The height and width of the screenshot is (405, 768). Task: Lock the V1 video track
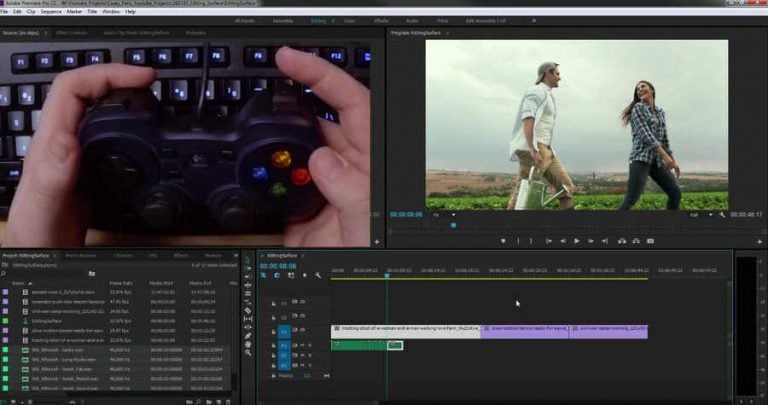(273, 332)
